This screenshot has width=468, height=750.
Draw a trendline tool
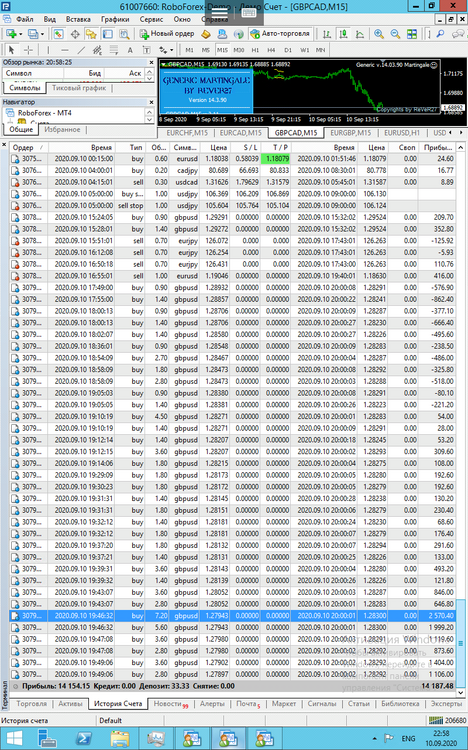[81, 50]
